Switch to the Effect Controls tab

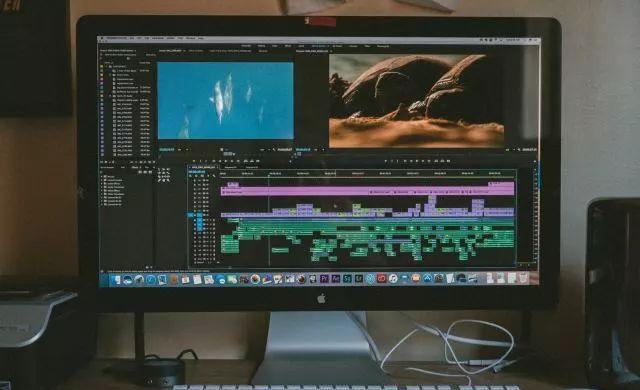pyautogui.click(x=196, y=51)
